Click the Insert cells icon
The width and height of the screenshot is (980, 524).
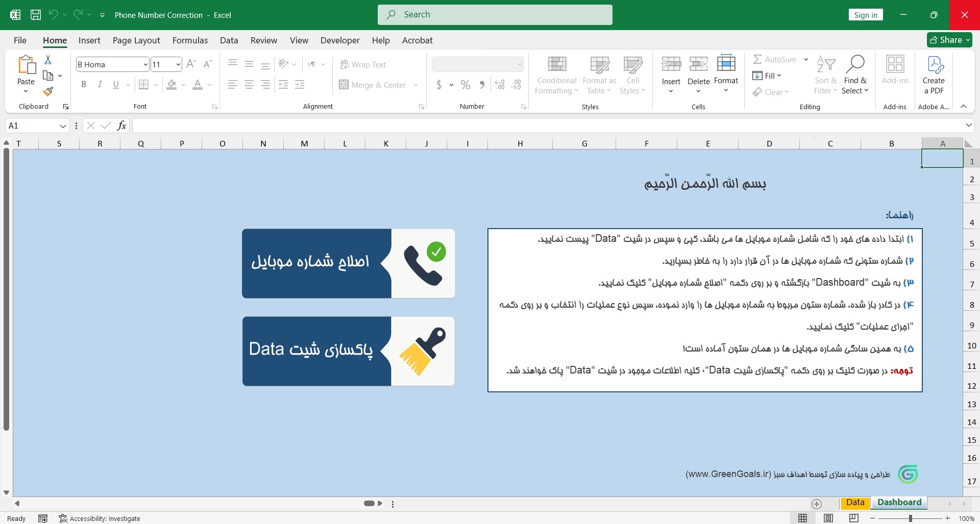click(x=671, y=64)
